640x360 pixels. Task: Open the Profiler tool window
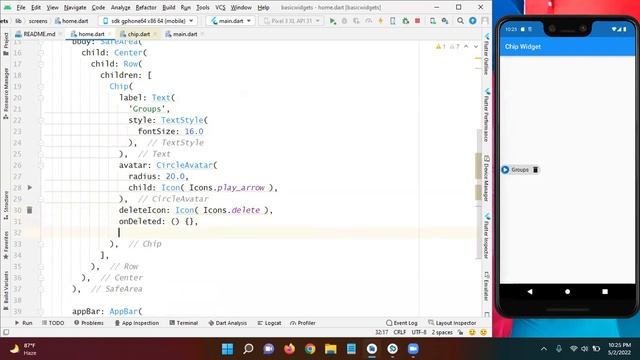tap(302, 323)
